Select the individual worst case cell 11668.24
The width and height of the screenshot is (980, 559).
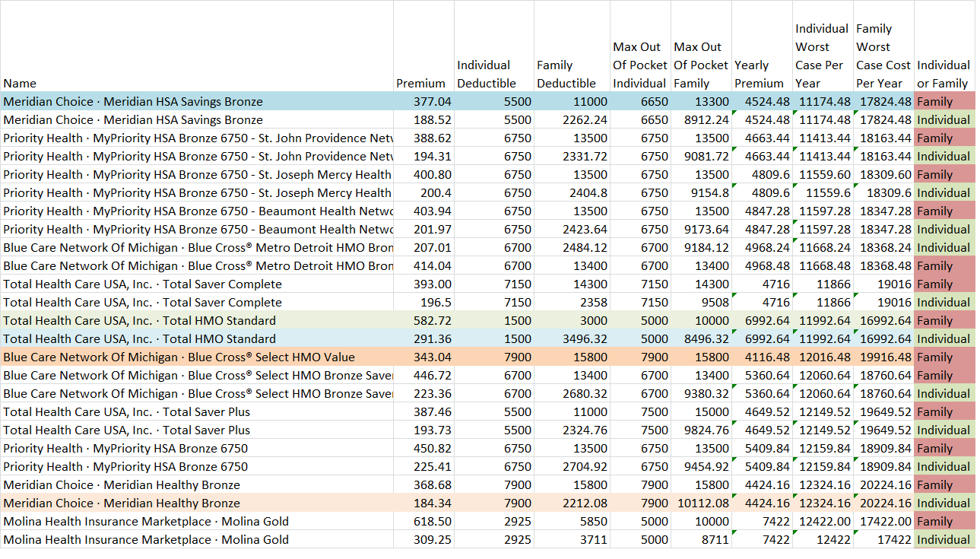pyautogui.click(x=823, y=247)
